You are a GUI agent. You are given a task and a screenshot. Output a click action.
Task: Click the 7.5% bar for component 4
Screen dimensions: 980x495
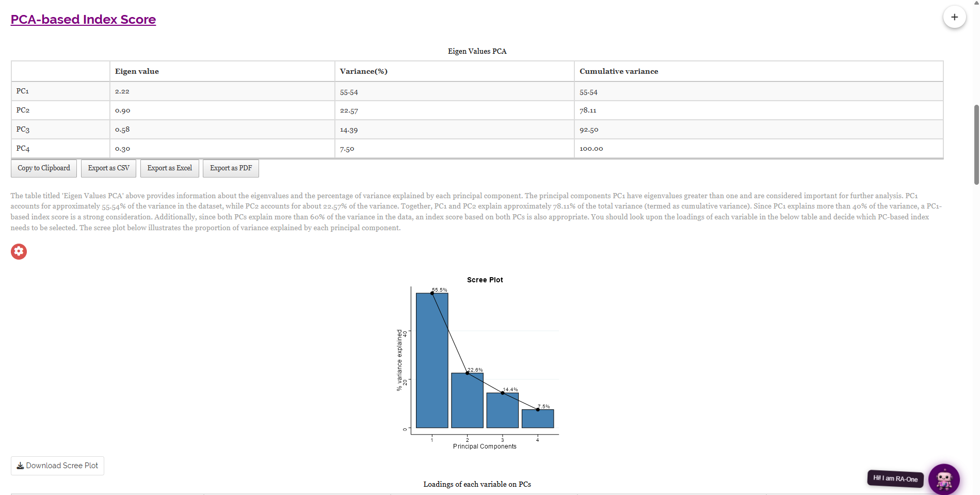pos(538,419)
